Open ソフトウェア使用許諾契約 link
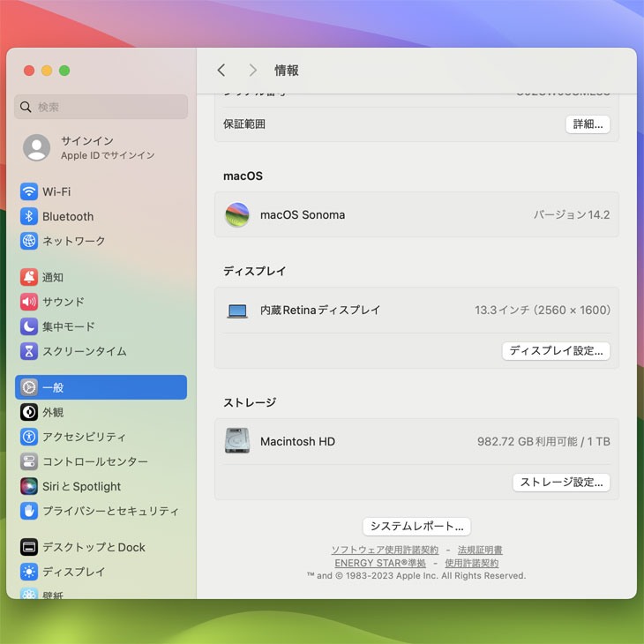The image size is (644, 644). pyautogui.click(x=385, y=550)
